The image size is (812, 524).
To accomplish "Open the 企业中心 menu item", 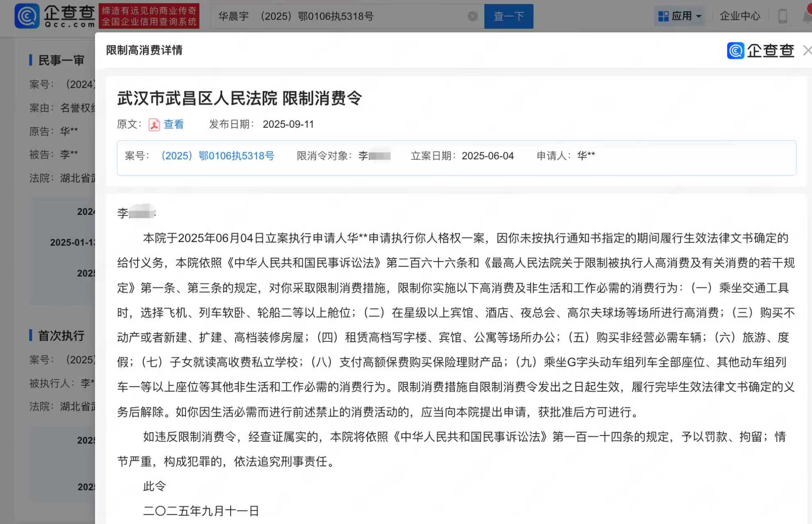I will [740, 16].
